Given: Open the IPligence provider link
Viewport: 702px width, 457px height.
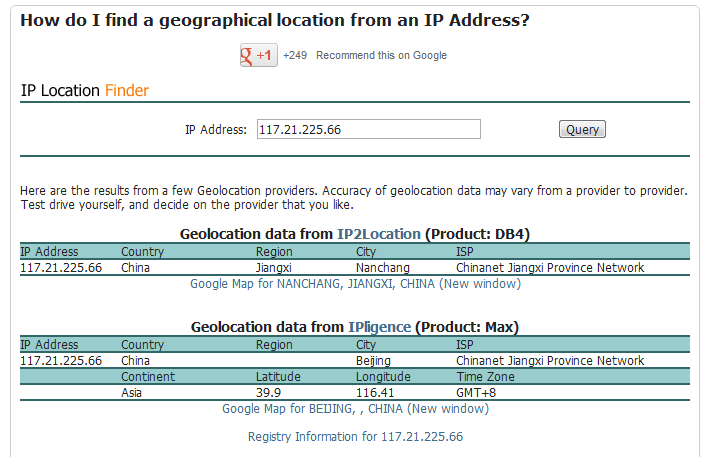Looking at the screenshot, I should pos(380,327).
